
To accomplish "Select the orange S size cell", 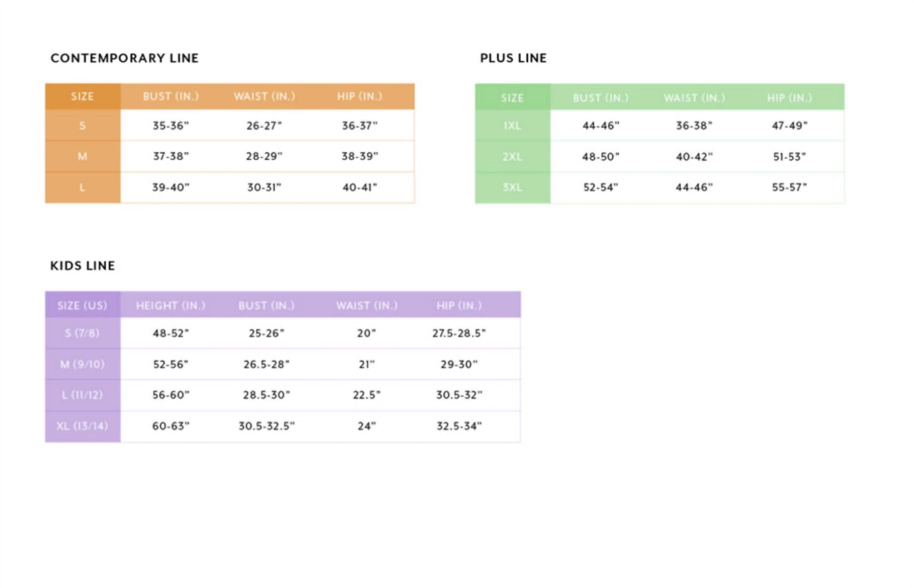I will (x=83, y=125).
